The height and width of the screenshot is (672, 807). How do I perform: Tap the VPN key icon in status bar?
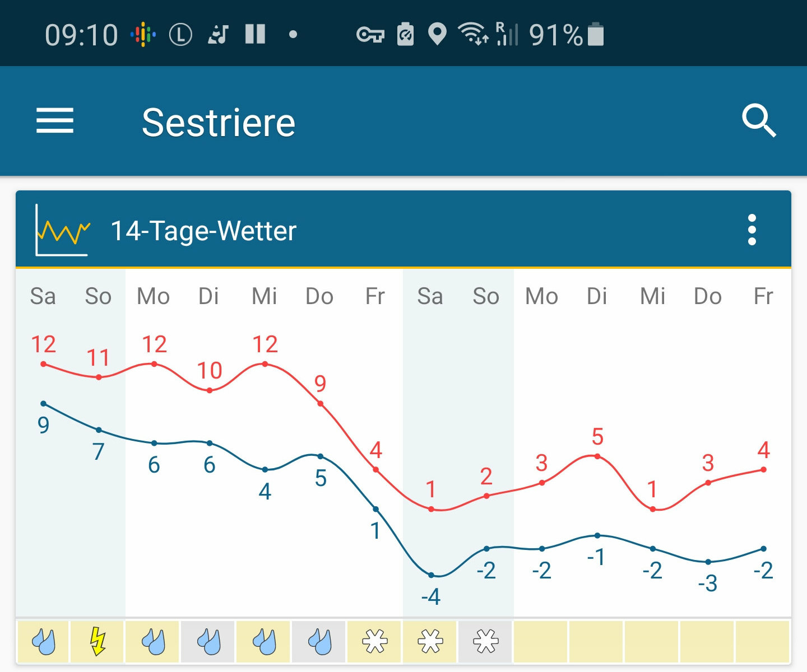tap(370, 35)
